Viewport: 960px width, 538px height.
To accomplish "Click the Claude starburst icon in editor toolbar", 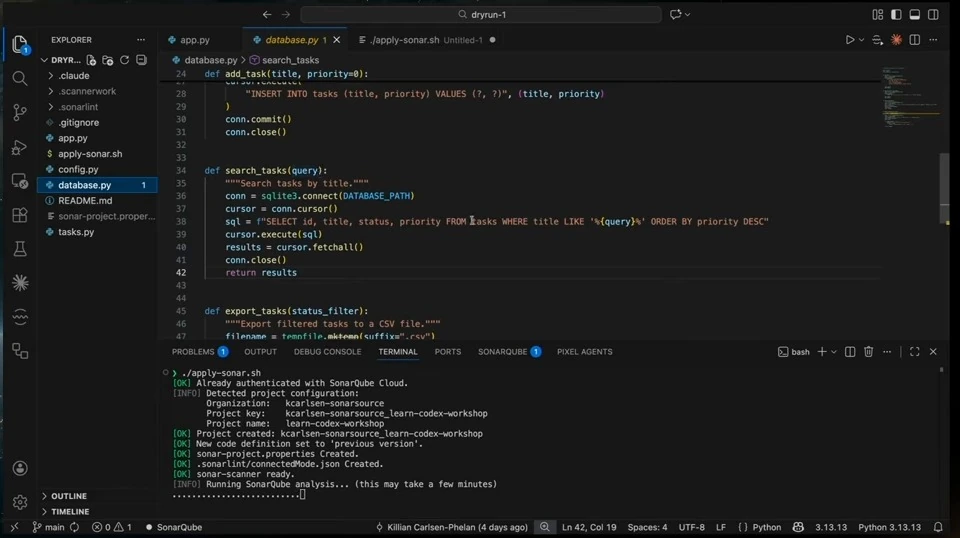I will tap(896, 40).
